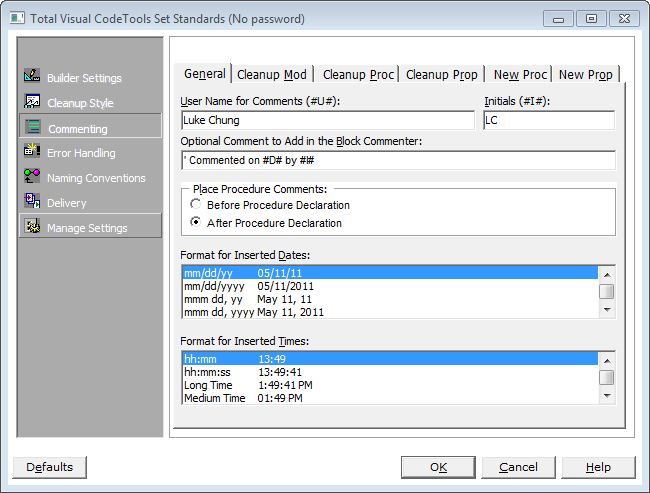Click date format list scroll up arrow
The height and width of the screenshot is (493, 650).
click(x=607, y=275)
